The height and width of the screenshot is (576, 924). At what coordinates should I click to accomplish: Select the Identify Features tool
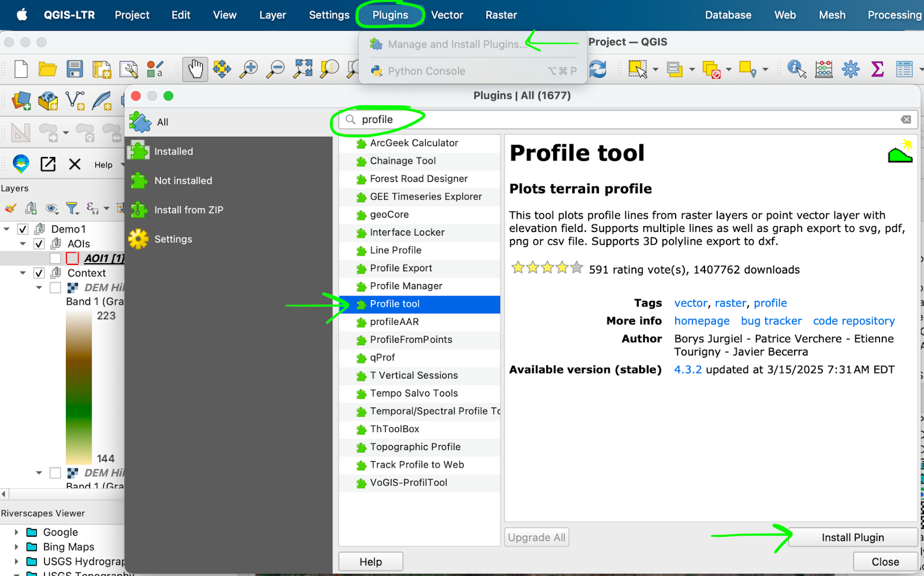[x=797, y=69]
